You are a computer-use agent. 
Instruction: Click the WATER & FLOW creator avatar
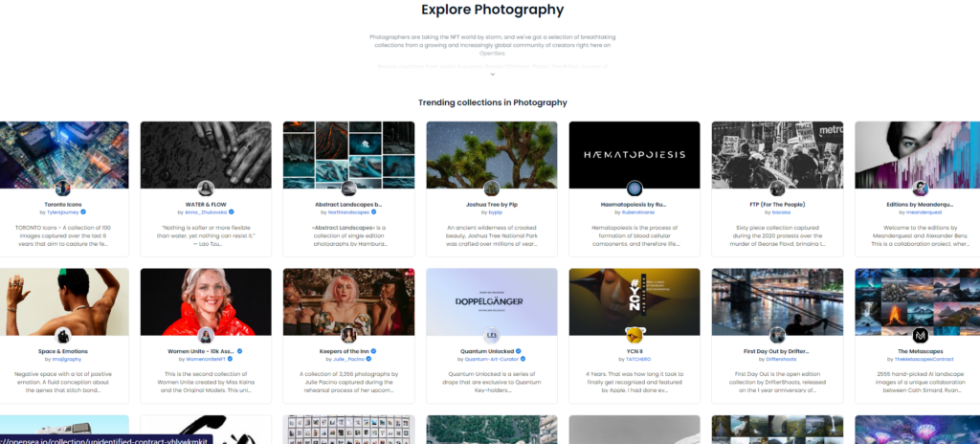coord(206,189)
